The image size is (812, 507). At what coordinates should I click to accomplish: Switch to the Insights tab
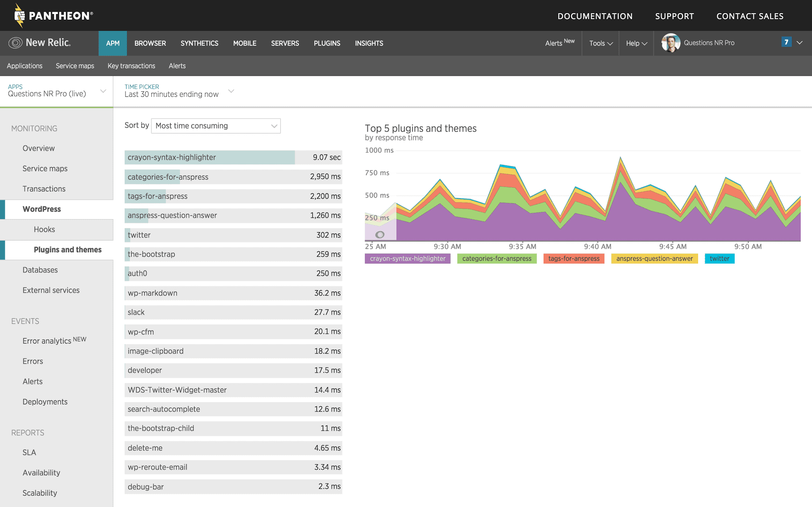point(369,44)
